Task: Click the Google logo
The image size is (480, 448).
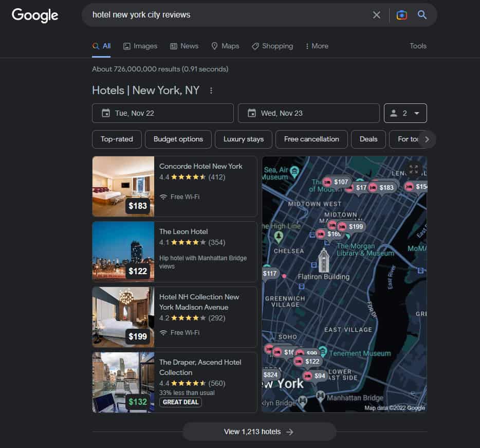Action: (x=34, y=15)
